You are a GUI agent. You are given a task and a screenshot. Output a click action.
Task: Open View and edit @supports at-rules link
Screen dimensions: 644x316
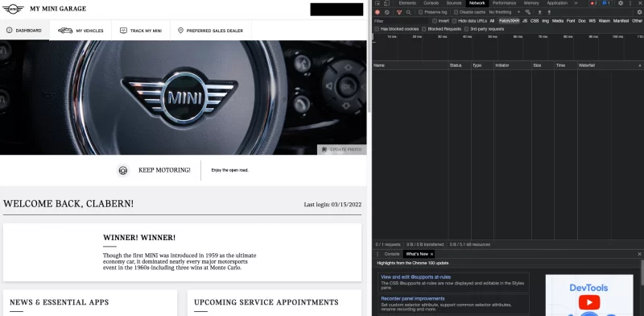coord(415,277)
